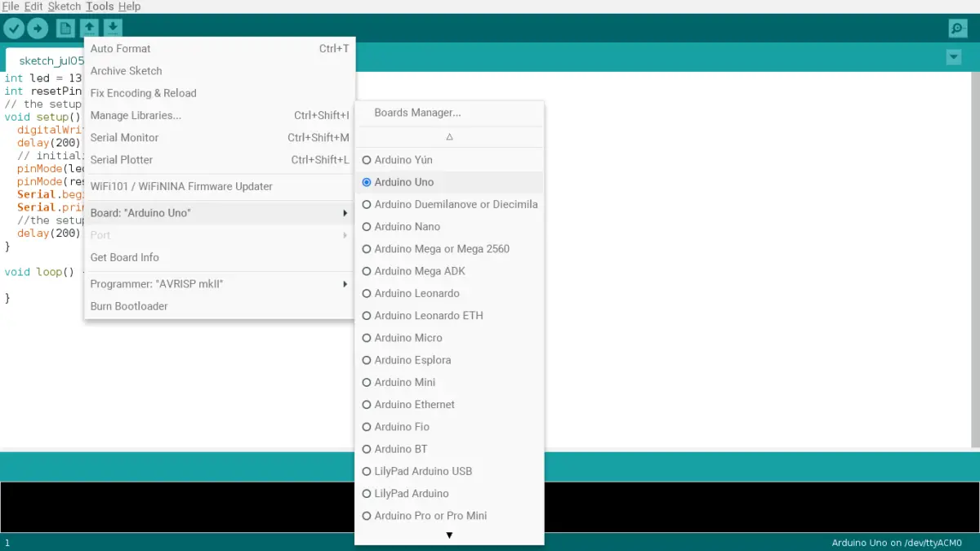The width and height of the screenshot is (980, 551).
Task: Click the Save sketch down-arrow icon
Action: coord(113,29)
